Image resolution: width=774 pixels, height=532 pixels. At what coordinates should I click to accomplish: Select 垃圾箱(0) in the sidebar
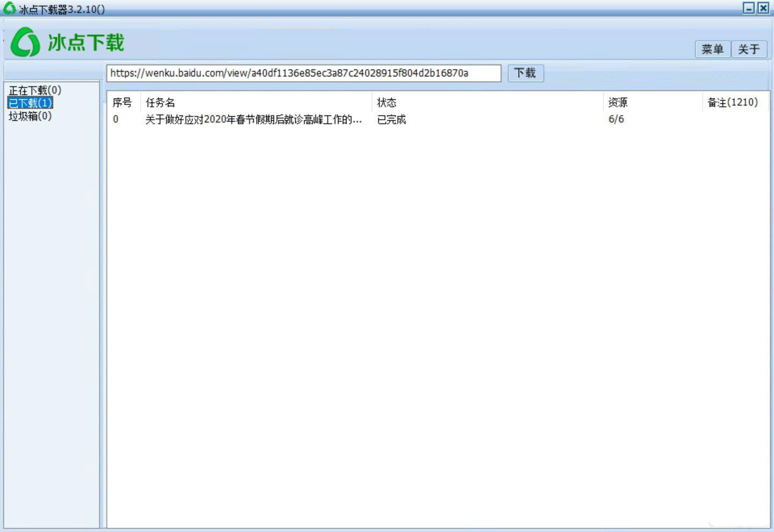tap(30, 116)
